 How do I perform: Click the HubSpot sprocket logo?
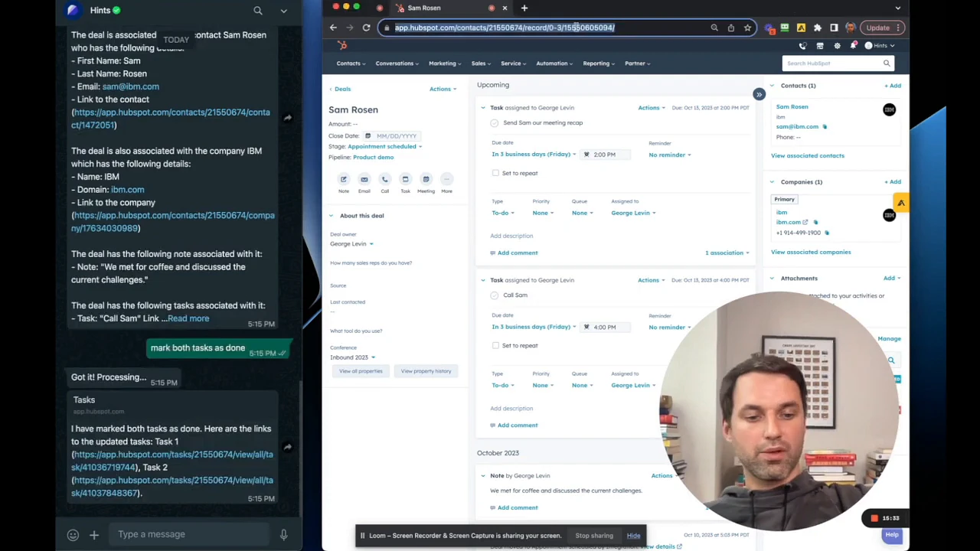click(343, 46)
